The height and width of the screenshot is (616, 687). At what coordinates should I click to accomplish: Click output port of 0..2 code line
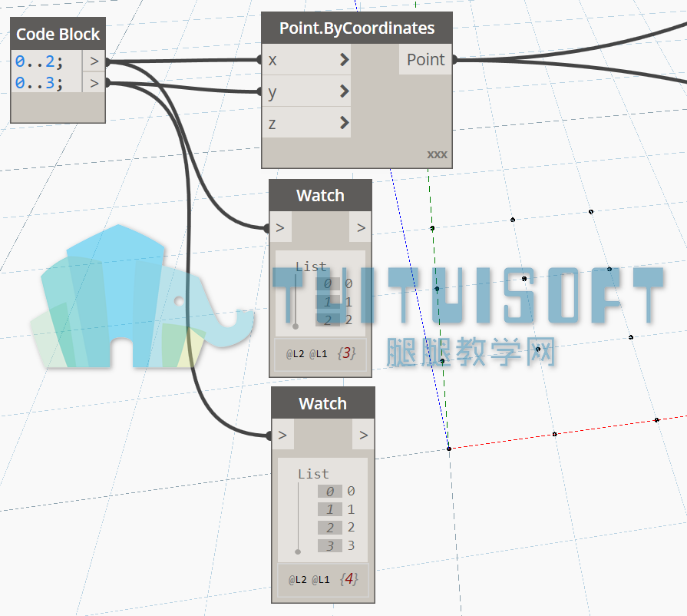pos(94,61)
